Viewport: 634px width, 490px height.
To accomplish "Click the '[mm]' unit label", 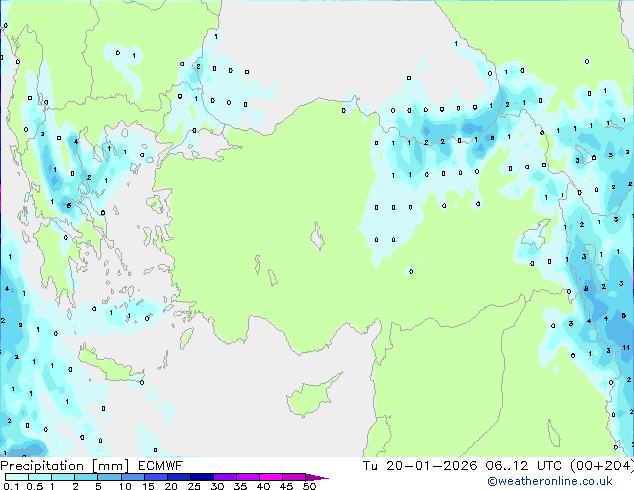I will pyautogui.click(x=111, y=466).
